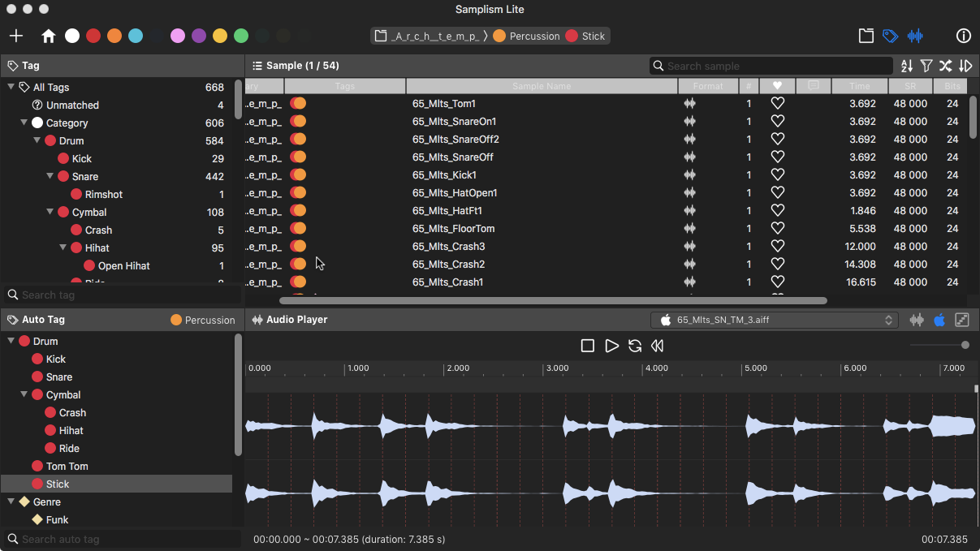Collapse the Genre node in Auto Tag
Screen dimensions: 980x551
[x=11, y=501]
